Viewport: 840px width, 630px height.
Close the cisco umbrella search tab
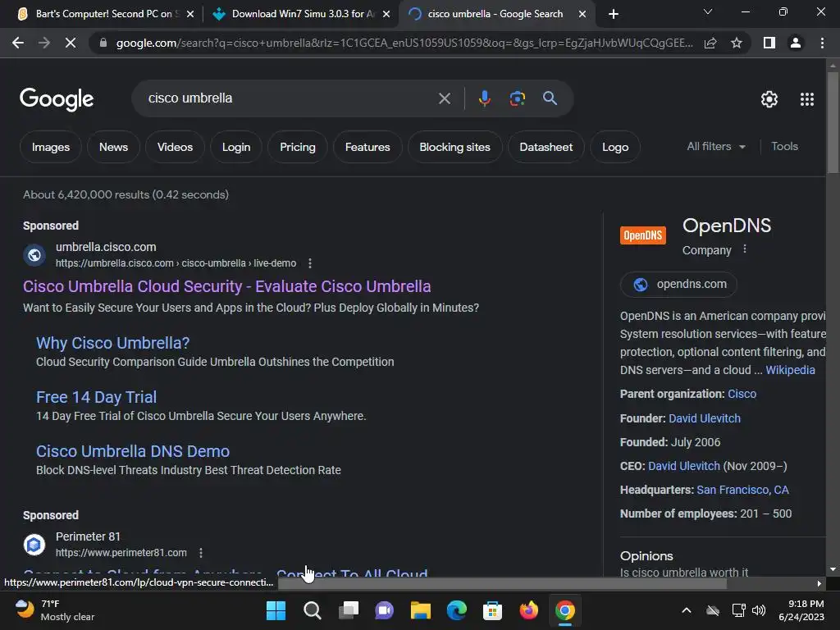[582, 15]
